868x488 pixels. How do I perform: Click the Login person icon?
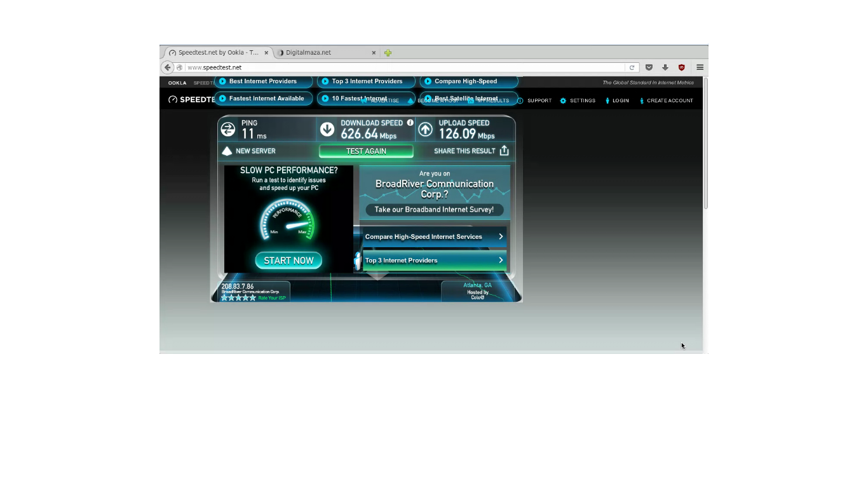tap(607, 100)
